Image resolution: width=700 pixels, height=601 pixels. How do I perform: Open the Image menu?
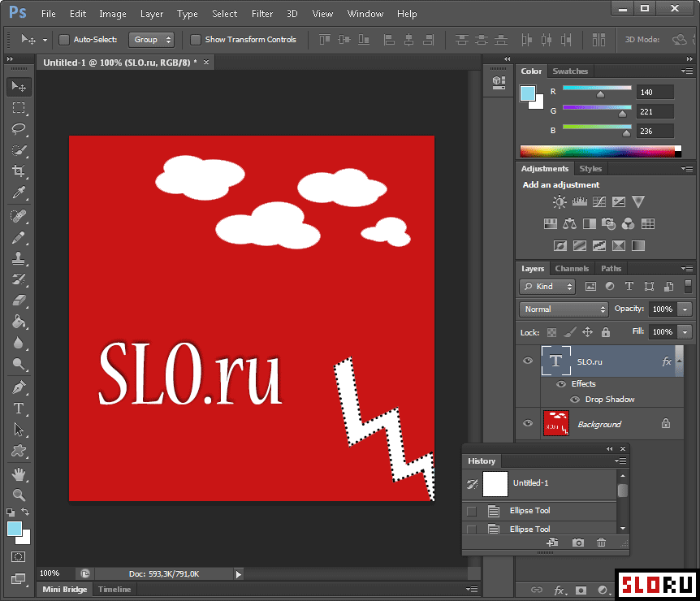point(113,14)
